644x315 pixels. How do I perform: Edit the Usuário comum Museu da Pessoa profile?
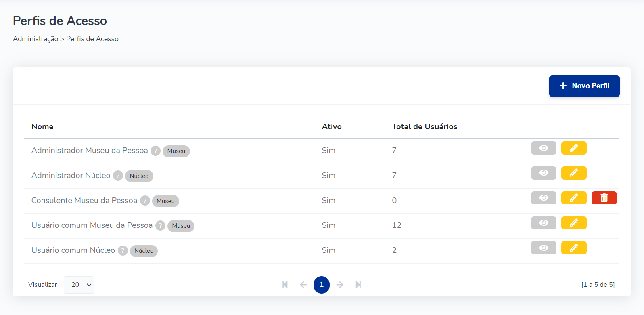tap(573, 223)
